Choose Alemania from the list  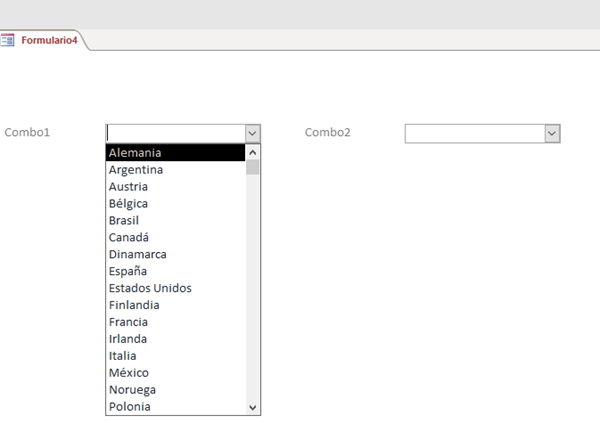[176, 153]
